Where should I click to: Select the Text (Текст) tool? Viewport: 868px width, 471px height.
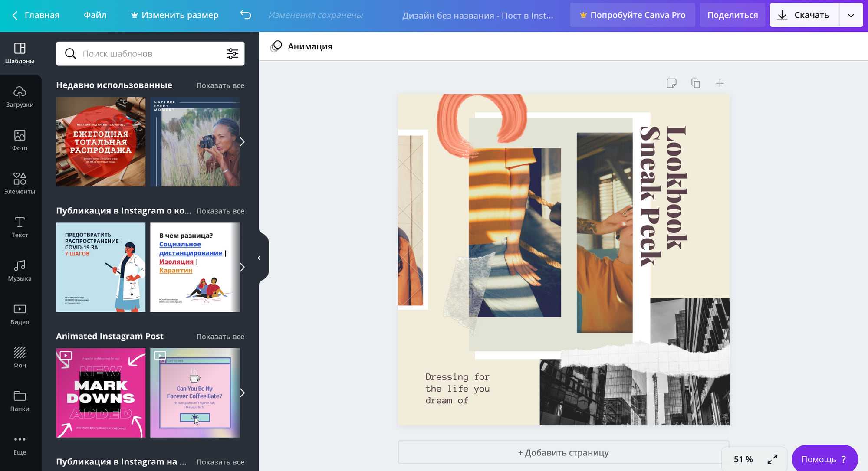(20, 227)
